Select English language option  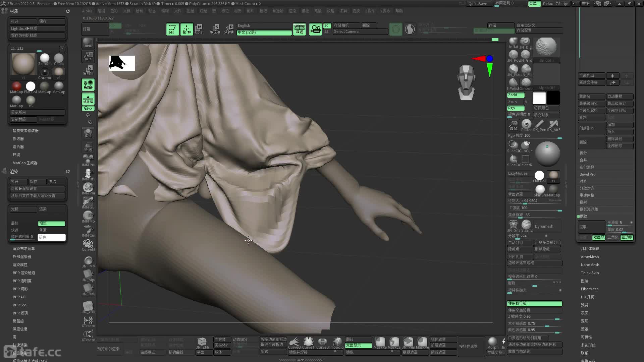coord(264,25)
